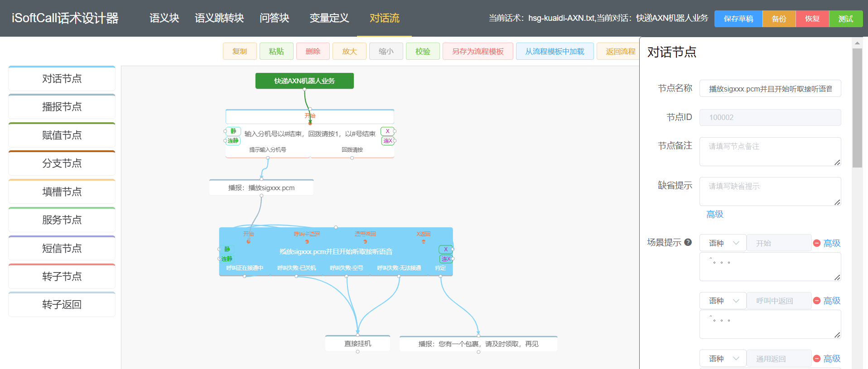Click the 节点名称 input field
This screenshot has height=369, width=868.
pyautogui.click(x=770, y=89)
